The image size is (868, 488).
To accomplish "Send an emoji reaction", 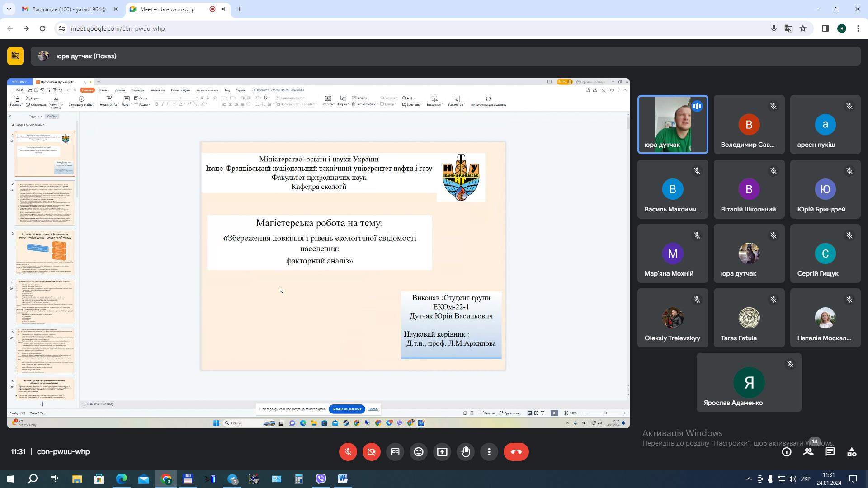I will click(x=419, y=452).
